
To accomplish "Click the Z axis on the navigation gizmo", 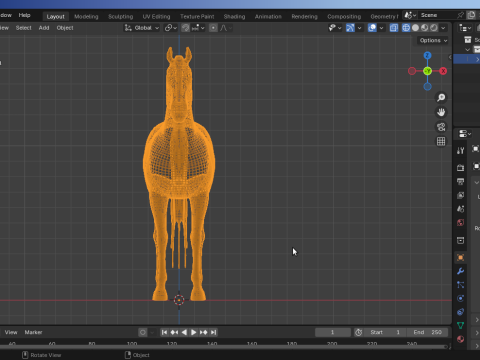I will coord(427,55).
